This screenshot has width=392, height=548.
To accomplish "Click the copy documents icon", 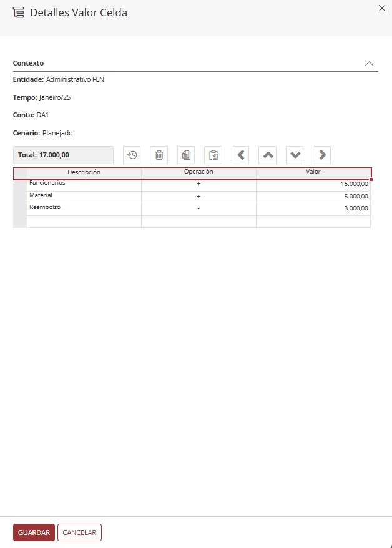I will pos(186,155).
